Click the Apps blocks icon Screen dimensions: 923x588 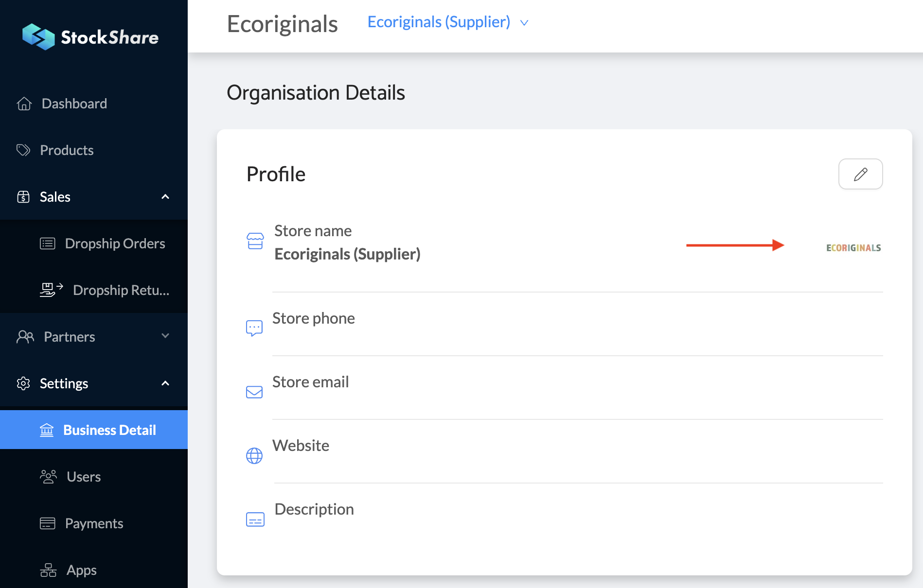pyautogui.click(x=48, y=570)
